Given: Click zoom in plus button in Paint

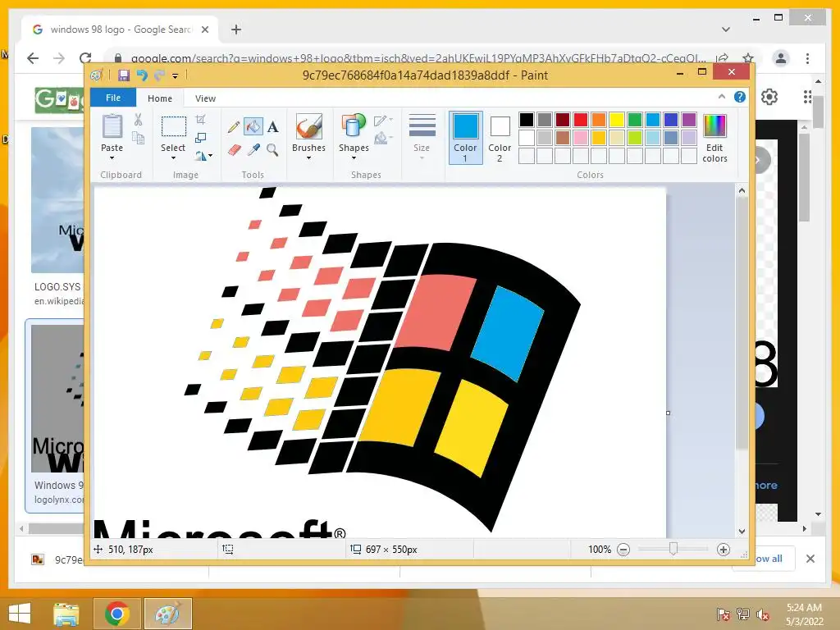Looking at the screenshot, I should click(x=724, y=549).
